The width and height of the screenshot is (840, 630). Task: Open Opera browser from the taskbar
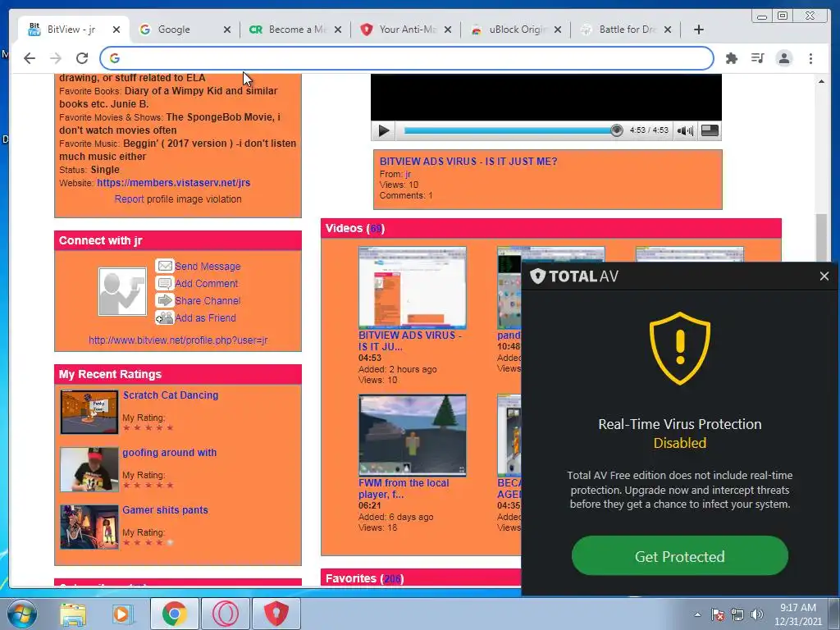(x=225, y=614)
